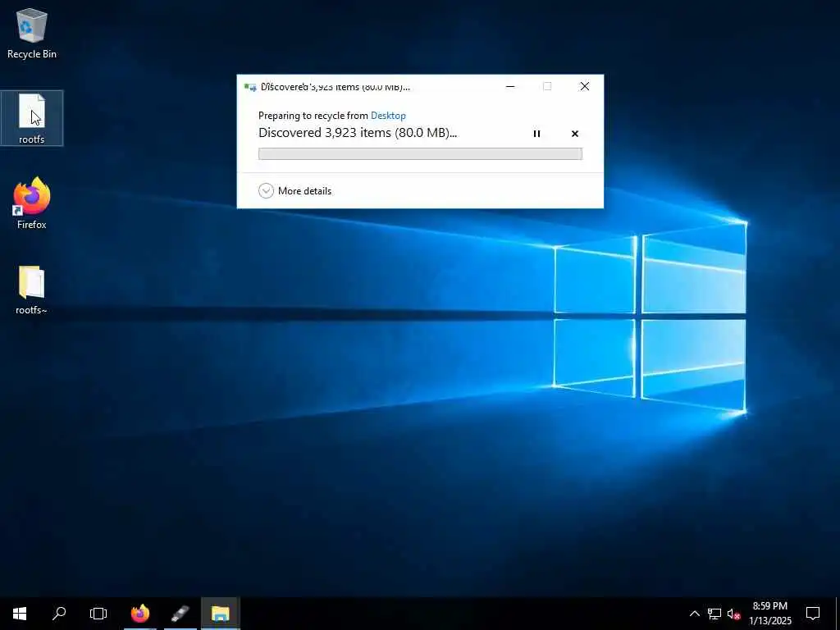Click the recycle dialog title bar icon
The image size is (840, 630).
click(x=249, y=87)
